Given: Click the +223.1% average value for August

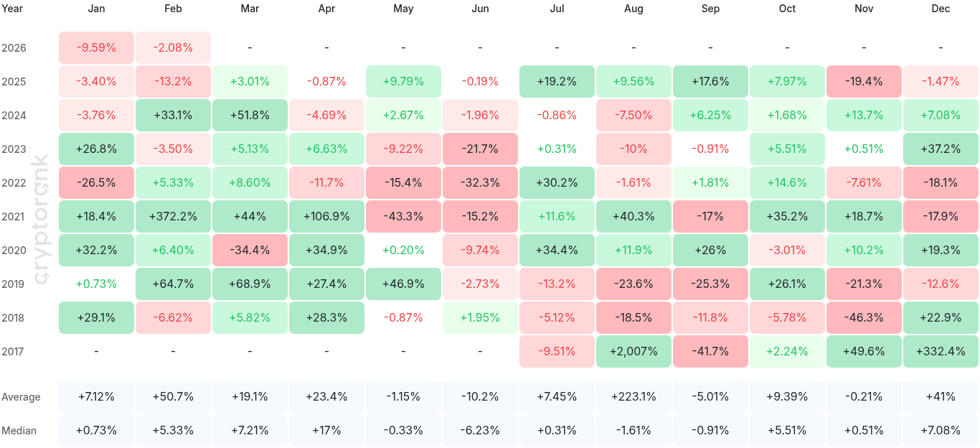Looking at the screenshot, I should [633, 397].
